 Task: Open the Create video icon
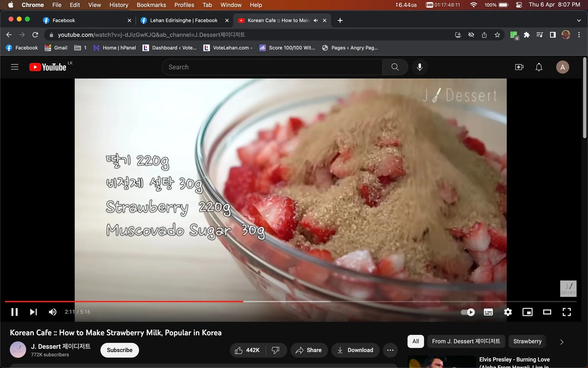[x=519, y=67]
